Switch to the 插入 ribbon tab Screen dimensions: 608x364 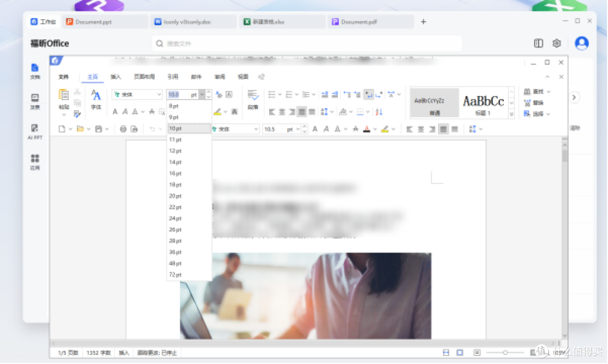click(115, 77)
